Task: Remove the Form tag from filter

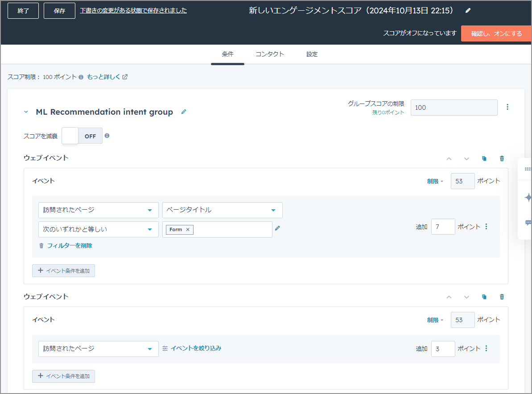Action: (x=188, y=229)
